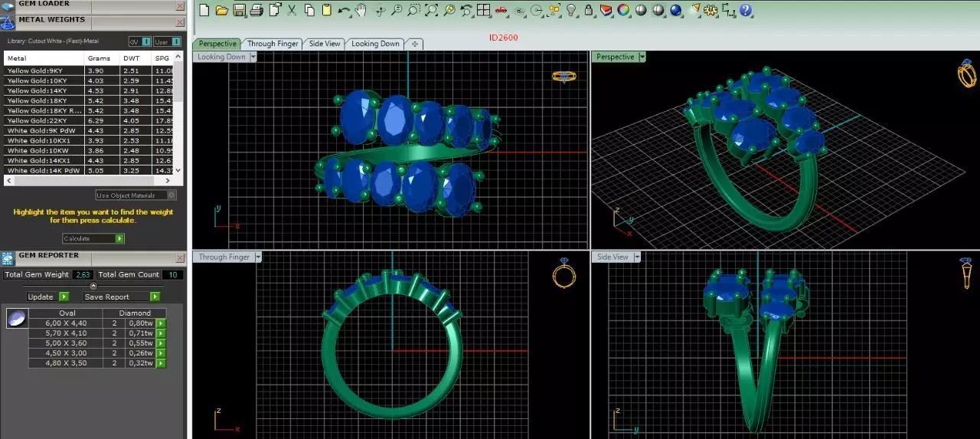Image resolution: width=980 pixels, height=439 pixels.
Task: Click the Total Gem Weight value 2,63
Action: (83, 274)
